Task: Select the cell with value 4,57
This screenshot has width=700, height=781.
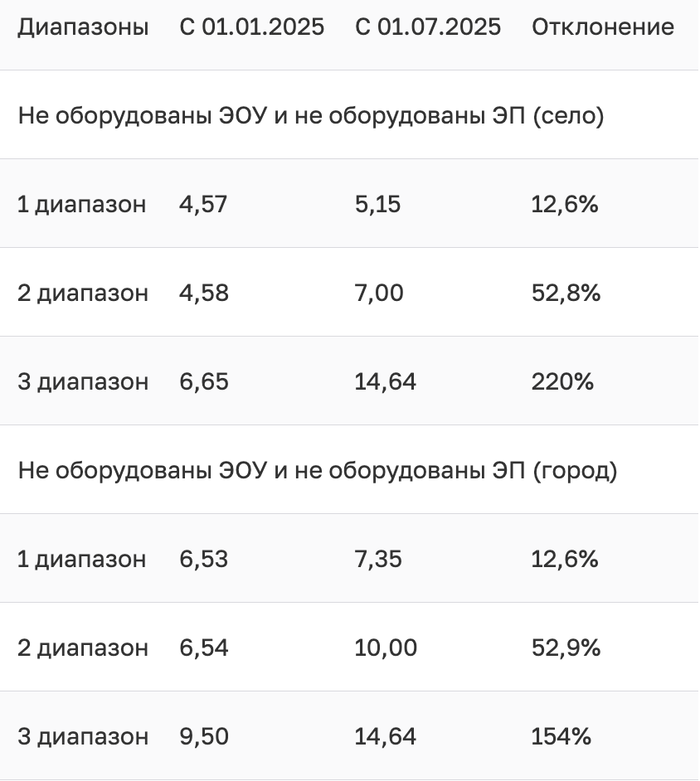Action: pyautogui.click(x=203, y=204)
